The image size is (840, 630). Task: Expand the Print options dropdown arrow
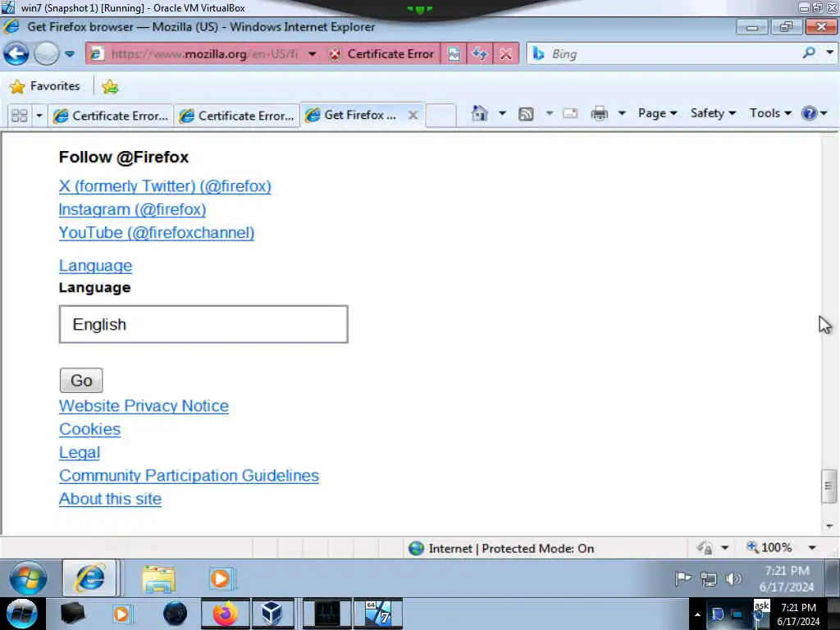point(622,113)
